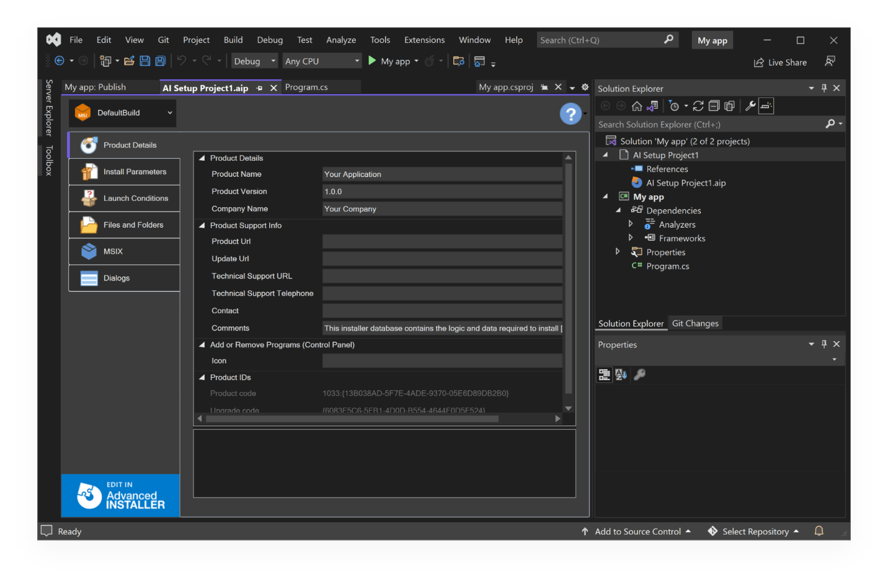Click the Home icon in Solution Explorer
The height and width of the screenshot is (588, 888).
(x=637, y=106)
